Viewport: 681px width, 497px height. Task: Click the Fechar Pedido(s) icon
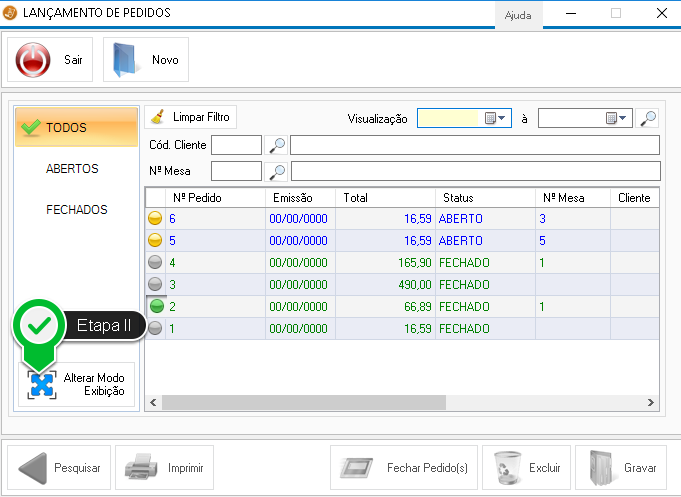click(356, 468)
